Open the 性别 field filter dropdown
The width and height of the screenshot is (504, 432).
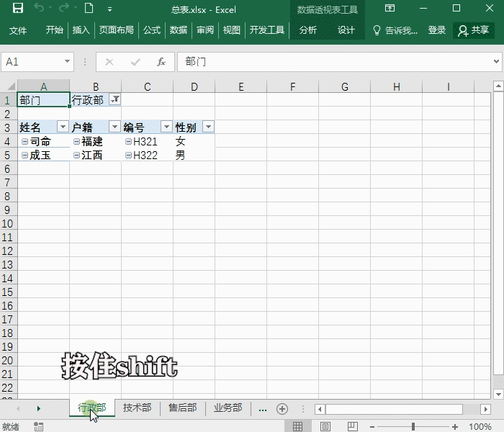click(x=208, y=127)
